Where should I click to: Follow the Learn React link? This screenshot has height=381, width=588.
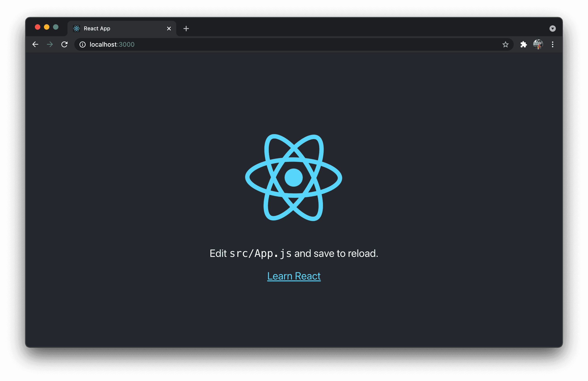pos(294,276)
